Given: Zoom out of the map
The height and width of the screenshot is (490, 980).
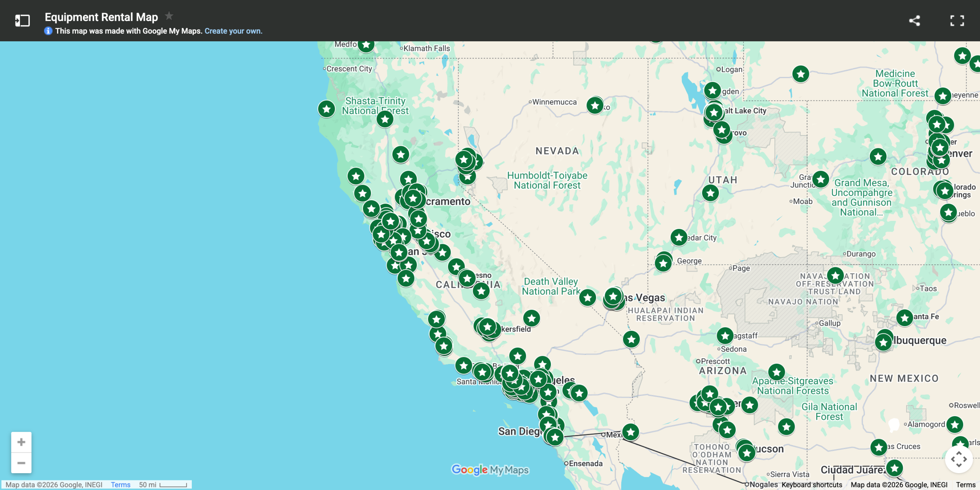Looking at the screenshot, I should point(21,463).
